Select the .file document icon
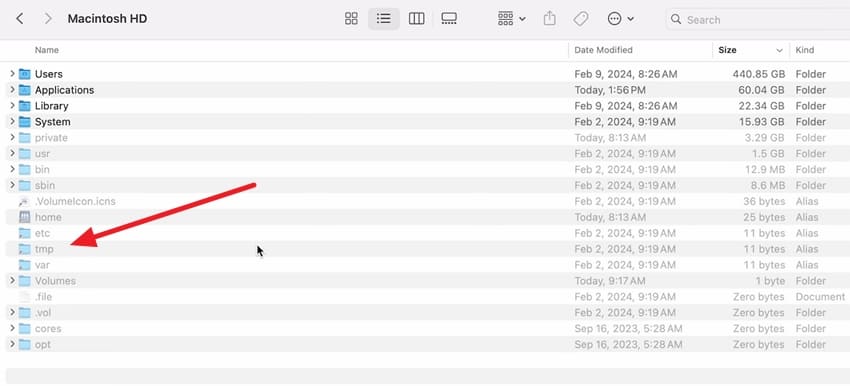The height and width of the screenshot is (386, 850). point(24,297)
